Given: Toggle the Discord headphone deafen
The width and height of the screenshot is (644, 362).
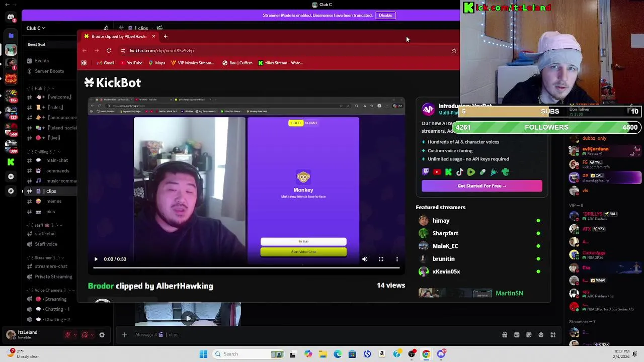Looking at the screenshot, I should click(85, 335).
